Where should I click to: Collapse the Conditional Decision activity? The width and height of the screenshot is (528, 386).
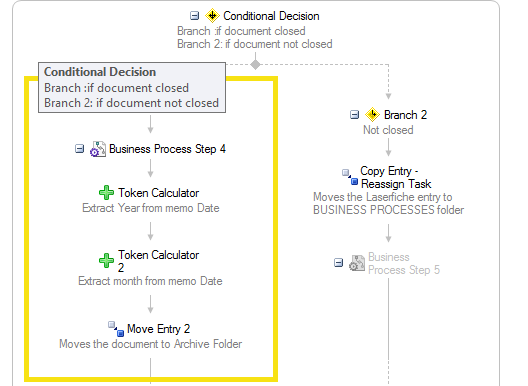(194, 15)
